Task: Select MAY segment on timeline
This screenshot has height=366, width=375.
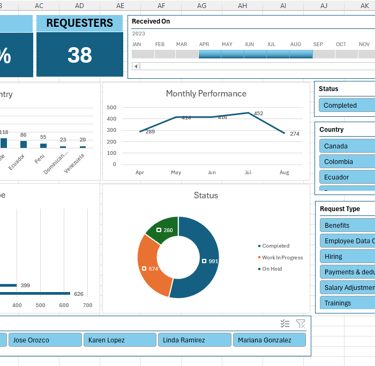Action: (233, 54)
